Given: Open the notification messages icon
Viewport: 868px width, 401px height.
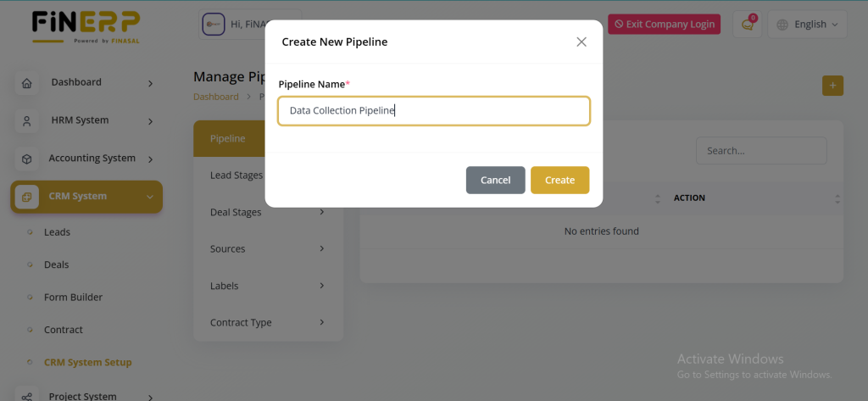Looking at the screenshot, I should pos(747,25).
